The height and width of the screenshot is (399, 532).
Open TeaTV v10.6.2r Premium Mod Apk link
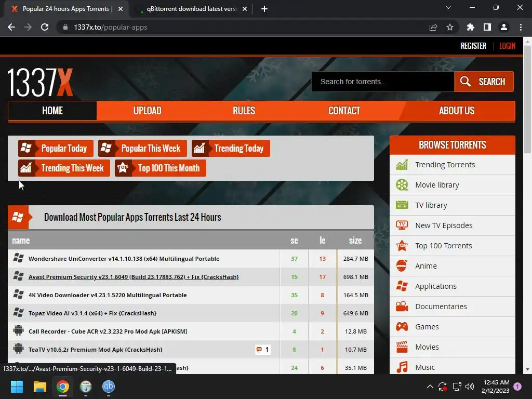pyautogui.click(x=96, y=350)
